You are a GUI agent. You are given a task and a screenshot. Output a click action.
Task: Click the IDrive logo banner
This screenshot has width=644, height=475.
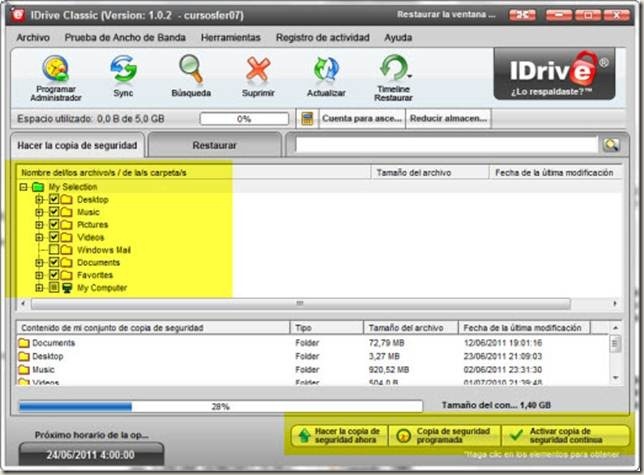[554, 74]
